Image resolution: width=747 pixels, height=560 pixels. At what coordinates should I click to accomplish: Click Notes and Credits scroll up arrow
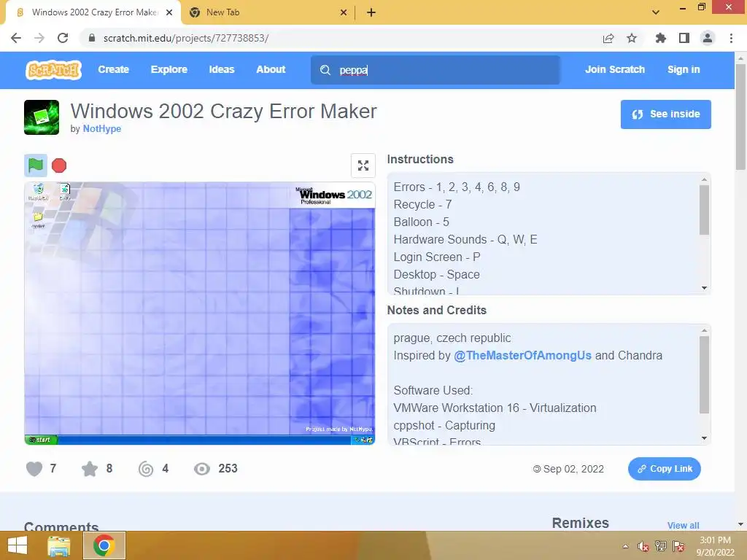(x=704, y=330)
